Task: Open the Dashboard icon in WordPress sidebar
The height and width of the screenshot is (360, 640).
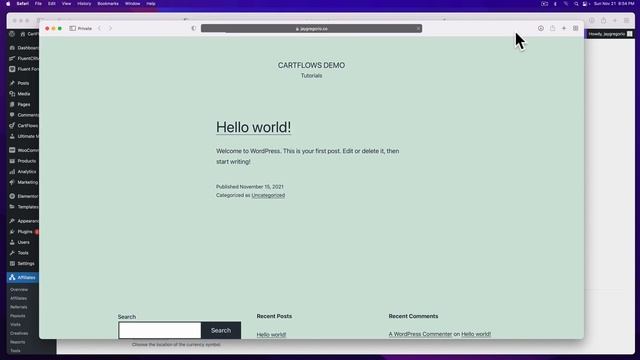Action: click(12, 48)
